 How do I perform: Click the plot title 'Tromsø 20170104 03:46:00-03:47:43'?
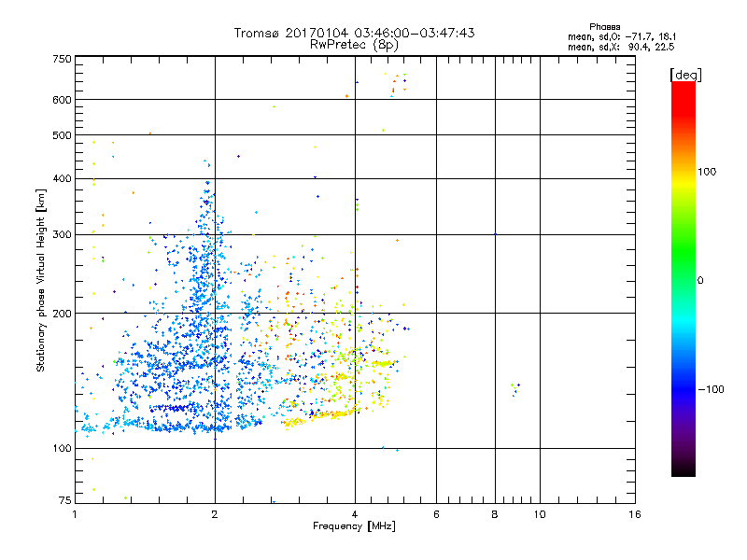(x=354, y=33)
